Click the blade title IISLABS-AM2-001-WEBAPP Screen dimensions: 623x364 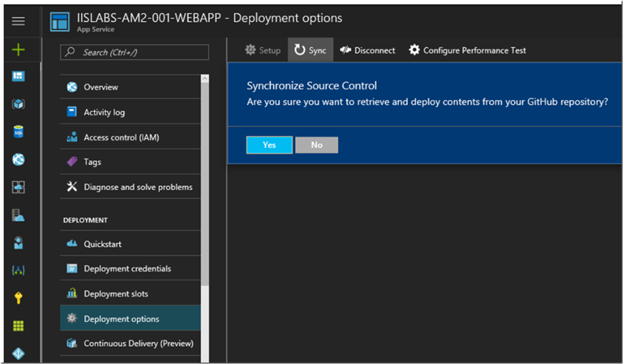point(148,18)
